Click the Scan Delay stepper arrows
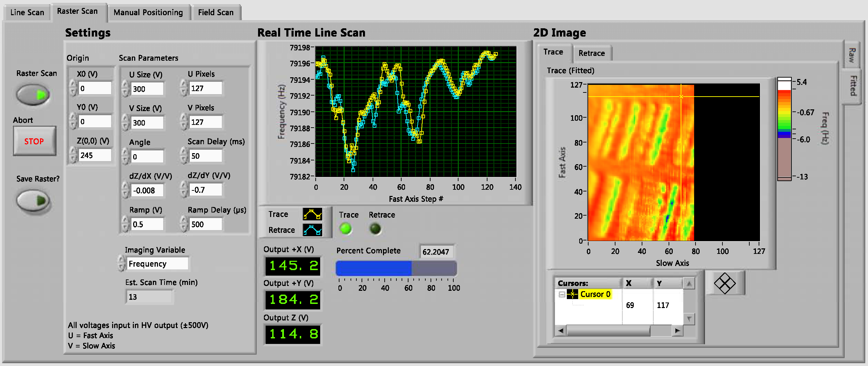Image resolution: width=868 pixels, height=366 pixels. 184,156
